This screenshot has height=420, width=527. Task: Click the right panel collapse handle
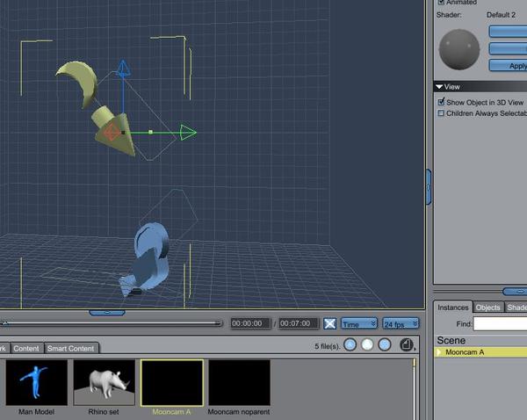[429, 186]
